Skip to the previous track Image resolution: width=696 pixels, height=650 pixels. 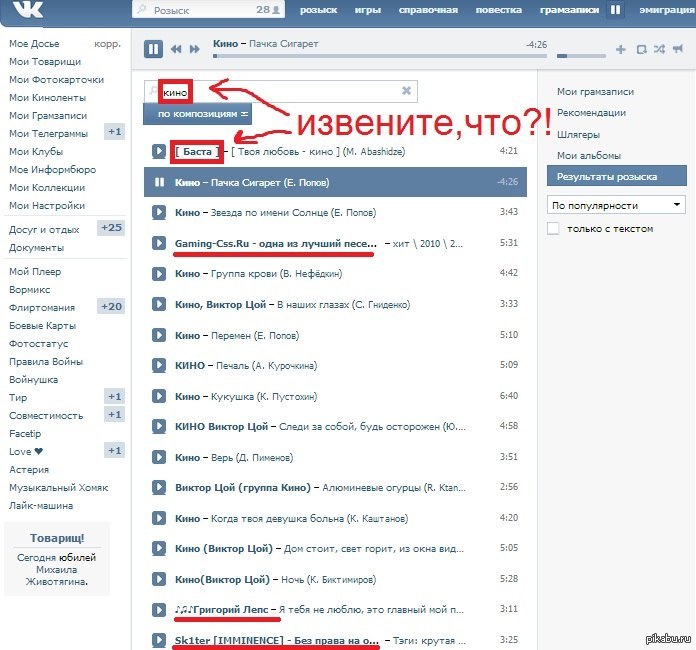(177, 49)
